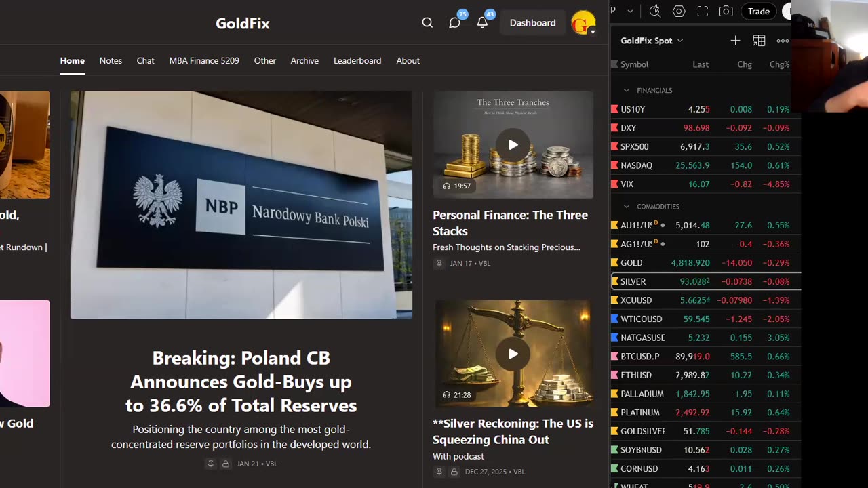Select the DXY watchlist row

point(705,128)
